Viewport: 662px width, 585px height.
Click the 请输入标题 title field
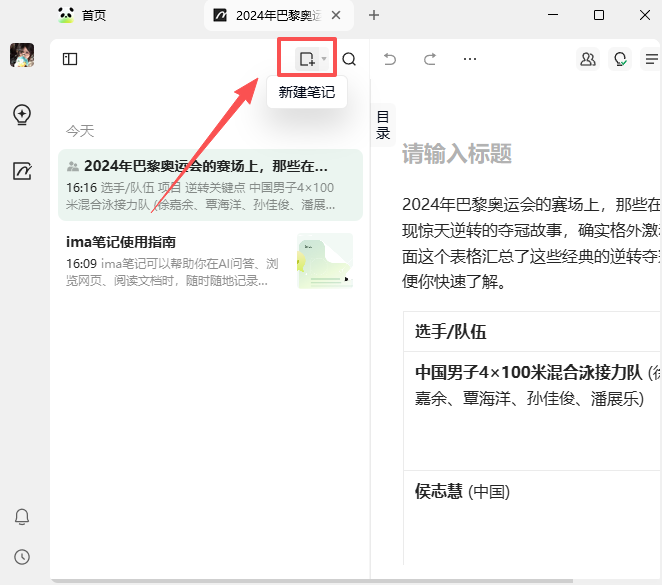(457, 153)
